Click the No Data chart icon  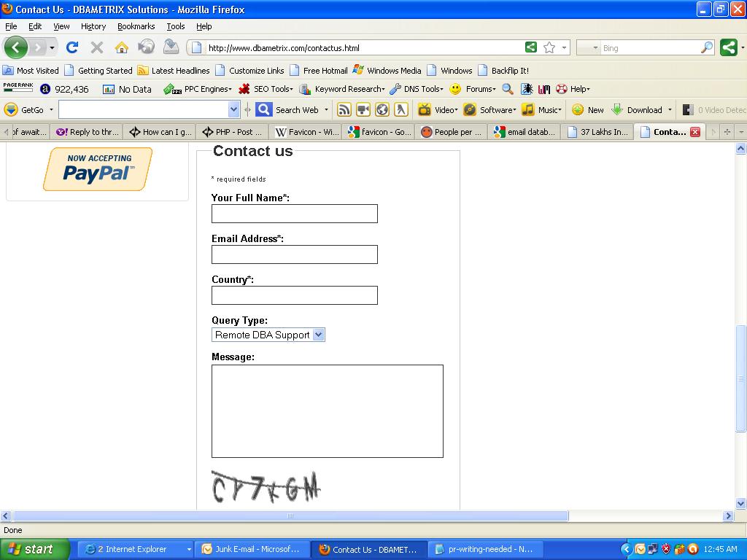pos(109,90)
